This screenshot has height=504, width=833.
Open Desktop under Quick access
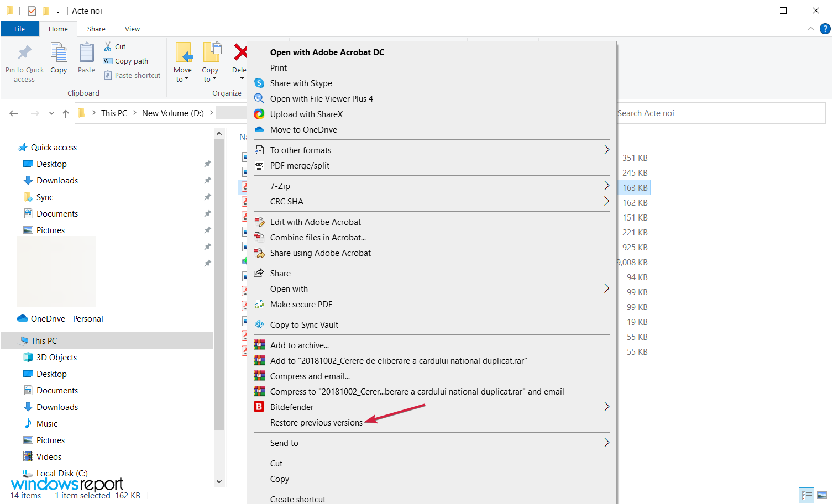51,164
